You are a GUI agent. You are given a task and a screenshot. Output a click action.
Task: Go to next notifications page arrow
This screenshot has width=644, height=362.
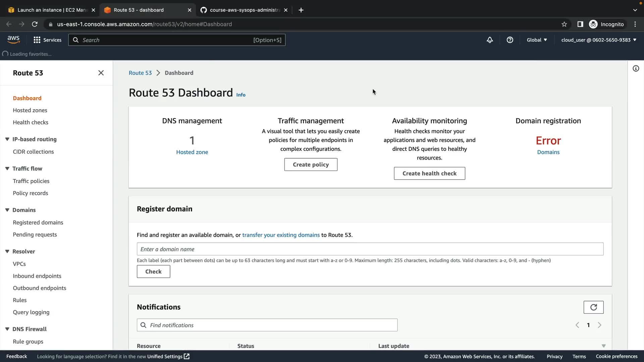599,325
